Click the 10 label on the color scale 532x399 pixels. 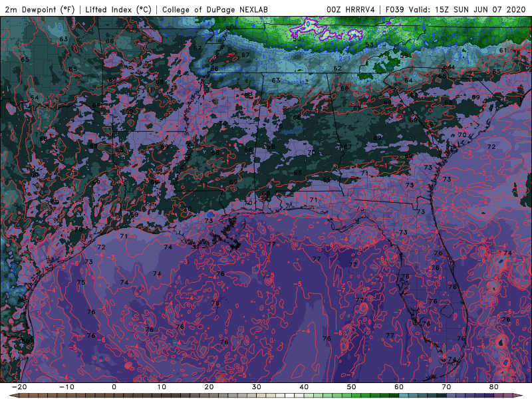click(x=162, y=387)
